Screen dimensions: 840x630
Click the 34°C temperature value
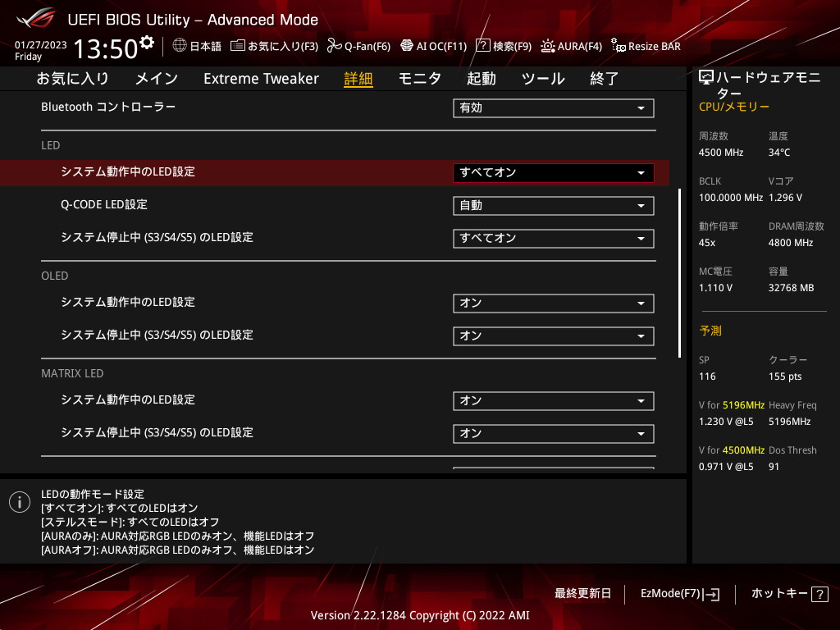click(779, 153)
